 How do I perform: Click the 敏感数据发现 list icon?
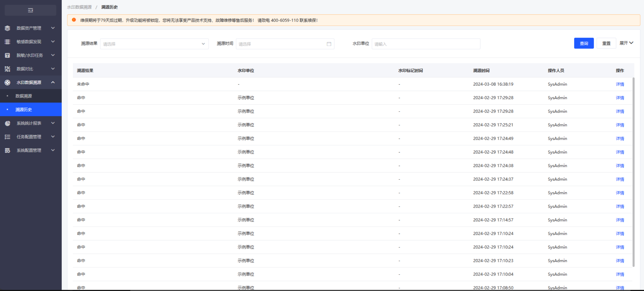7,42
